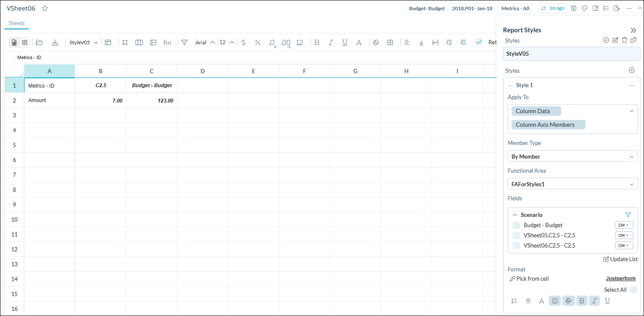Favorite VSheet06 with the star icon
The height and width of the screenshot is (316, 644).
click(45, 9)
